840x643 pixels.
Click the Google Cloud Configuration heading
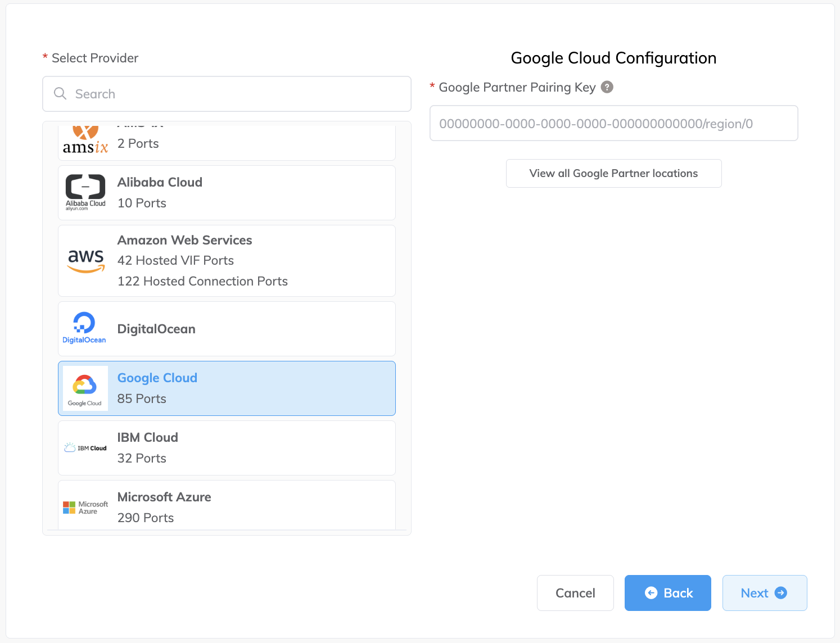613,58
